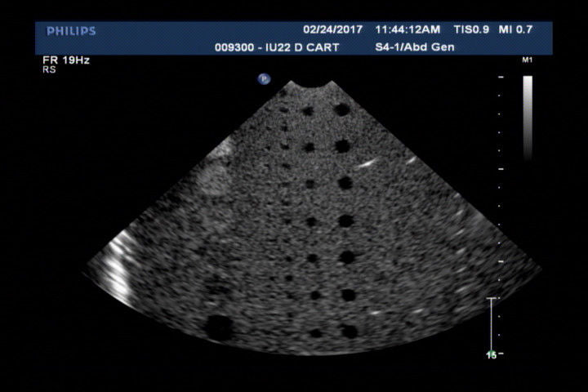Click the MI 0.7 mechanical index value
Viewport: 588px width, 392px height.
pos(514,29)
